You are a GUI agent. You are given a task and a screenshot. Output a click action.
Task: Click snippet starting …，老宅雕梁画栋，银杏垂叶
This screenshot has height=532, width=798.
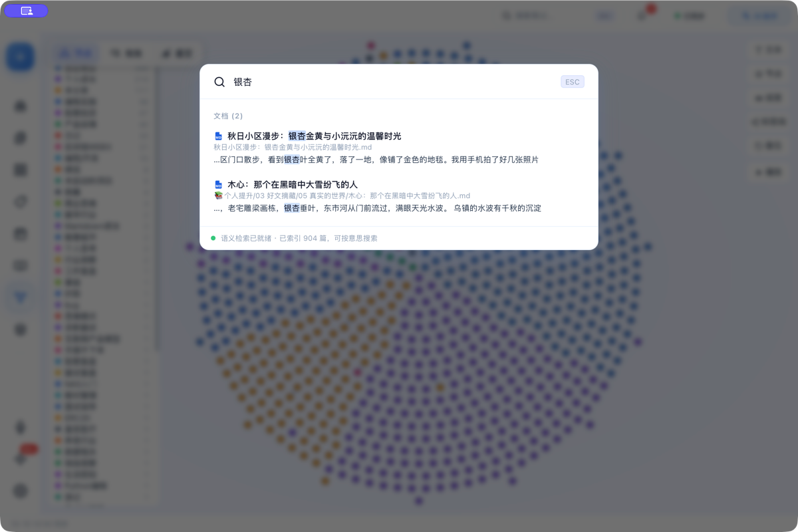pyautogui.click(x=377, y=208)
